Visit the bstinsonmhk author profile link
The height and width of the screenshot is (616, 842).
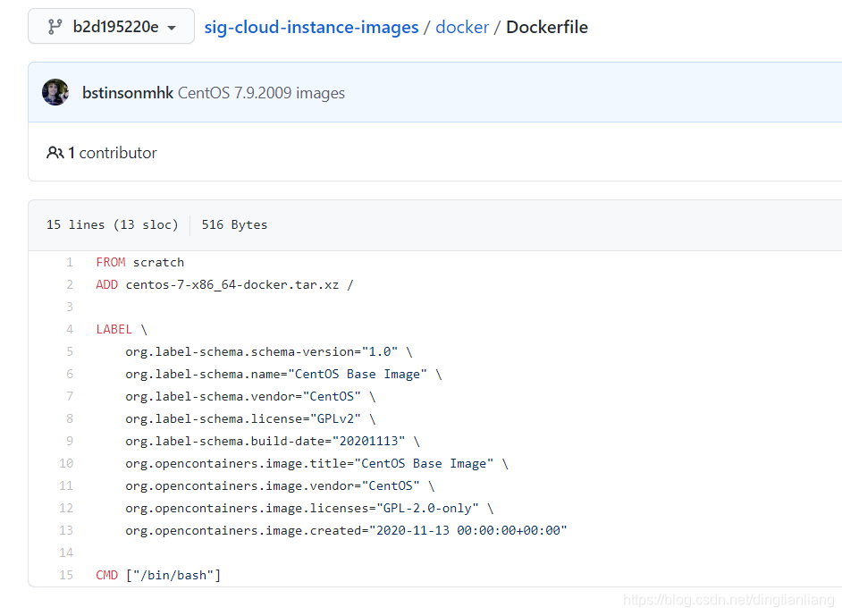(x=128, y=93)
